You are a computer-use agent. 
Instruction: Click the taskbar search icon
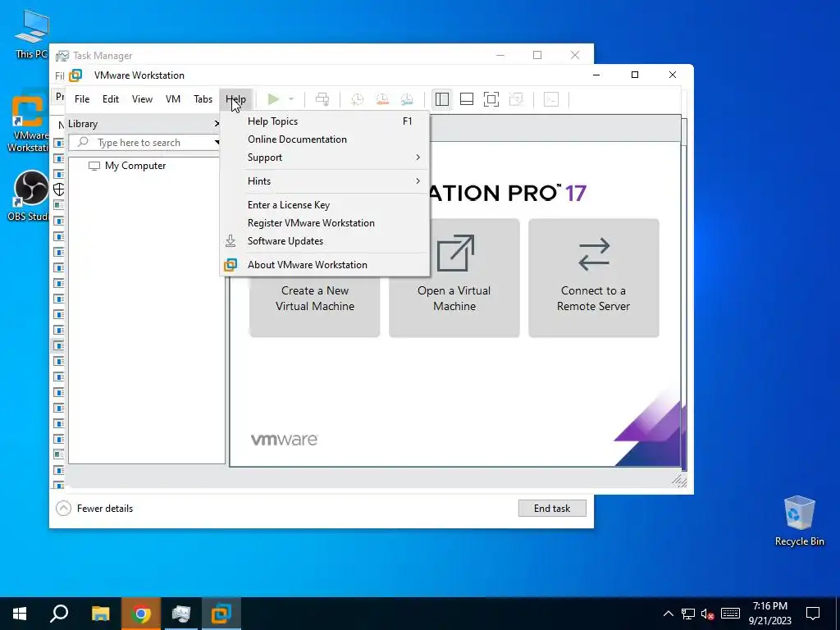[59, 614]
